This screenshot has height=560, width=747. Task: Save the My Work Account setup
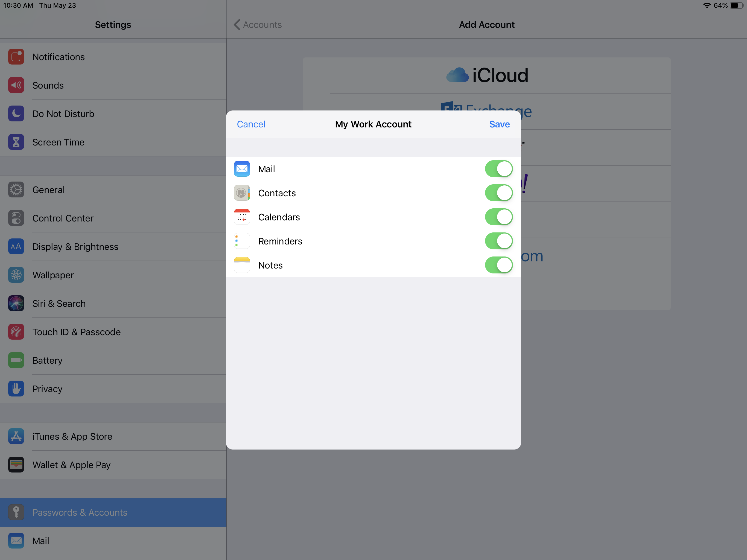[499, 124]
